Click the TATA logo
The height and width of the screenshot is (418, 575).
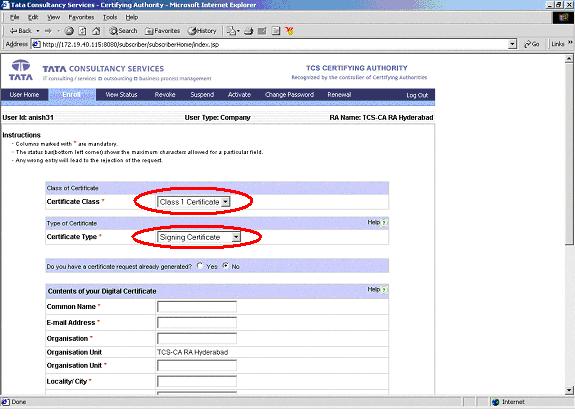click(x=21, y=70)
